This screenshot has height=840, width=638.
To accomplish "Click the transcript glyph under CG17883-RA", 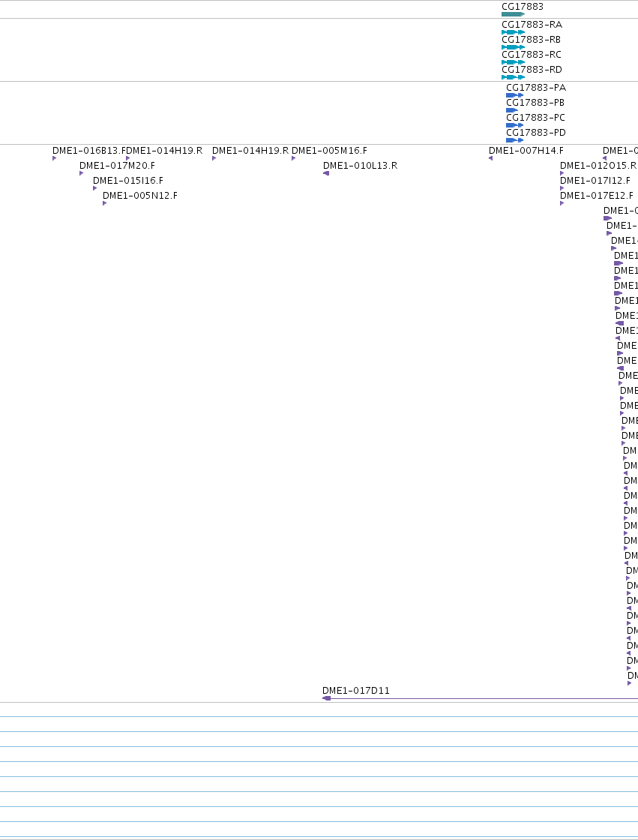I will point(514,32).
